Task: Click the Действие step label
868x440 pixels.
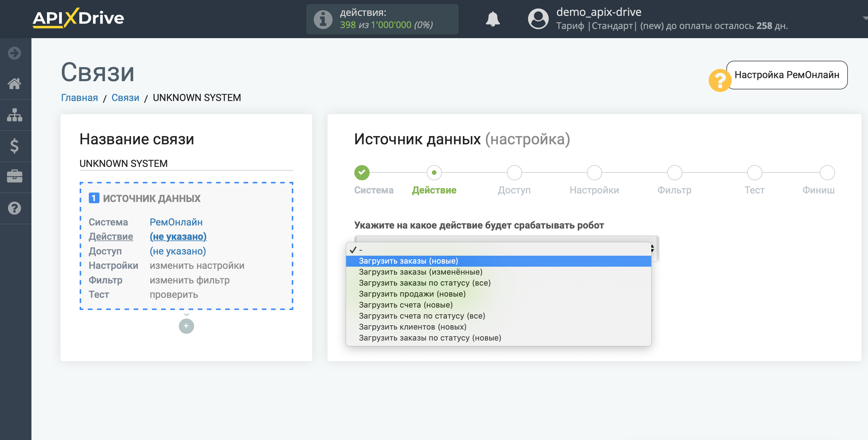Action: [x=434, y=190]
